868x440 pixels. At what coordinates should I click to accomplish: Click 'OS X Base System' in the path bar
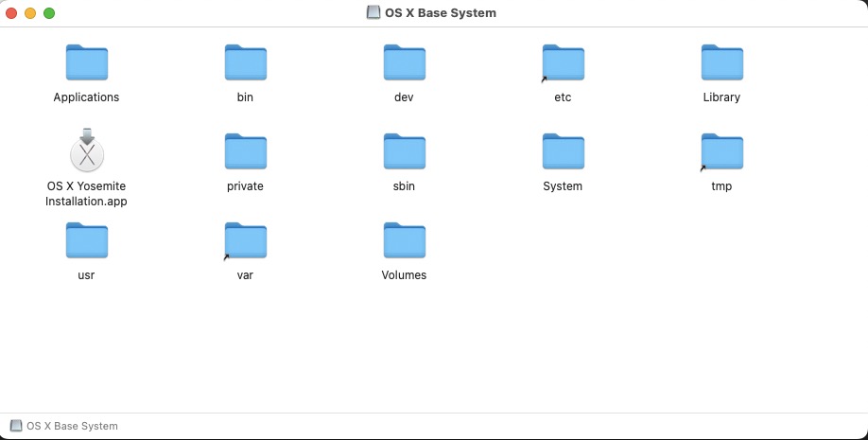coord(73,426)
